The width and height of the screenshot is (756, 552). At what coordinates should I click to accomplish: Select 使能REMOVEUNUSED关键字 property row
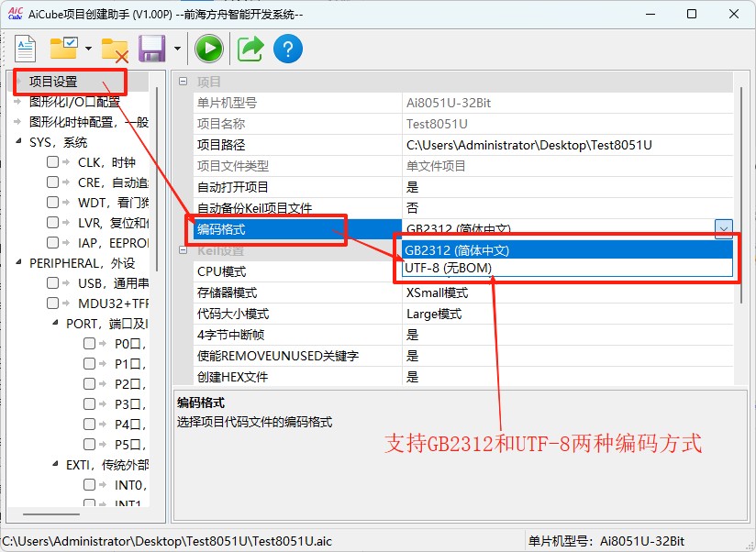(462, 356)
